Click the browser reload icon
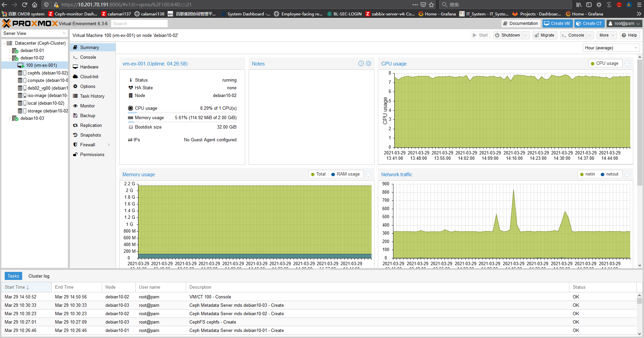Viewport: 644px width, 338px height. [25, 5]
